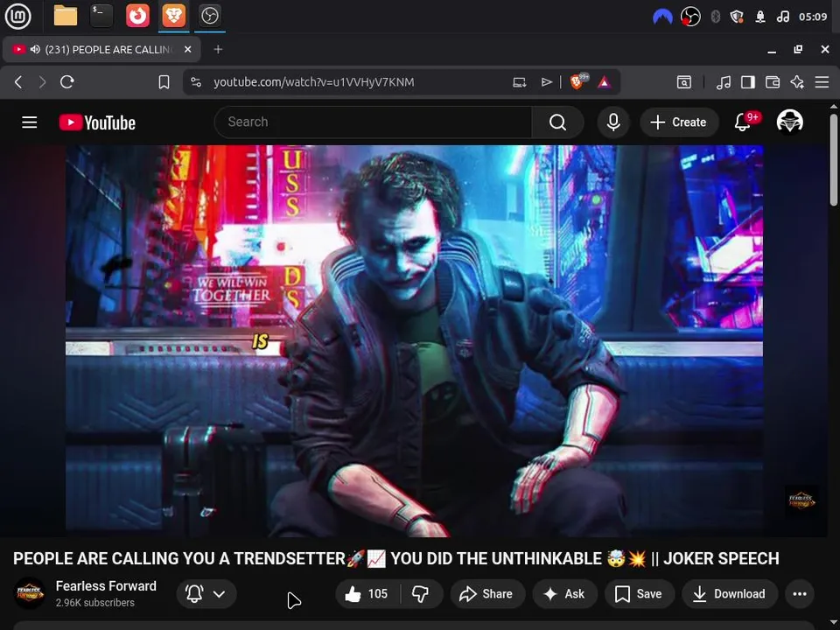Open the panel clock showing 05:09
840x630 pixels.
813,17
